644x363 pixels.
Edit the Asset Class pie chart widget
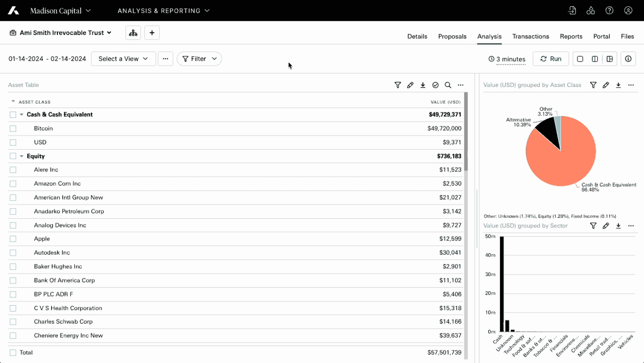coord(606,85)
